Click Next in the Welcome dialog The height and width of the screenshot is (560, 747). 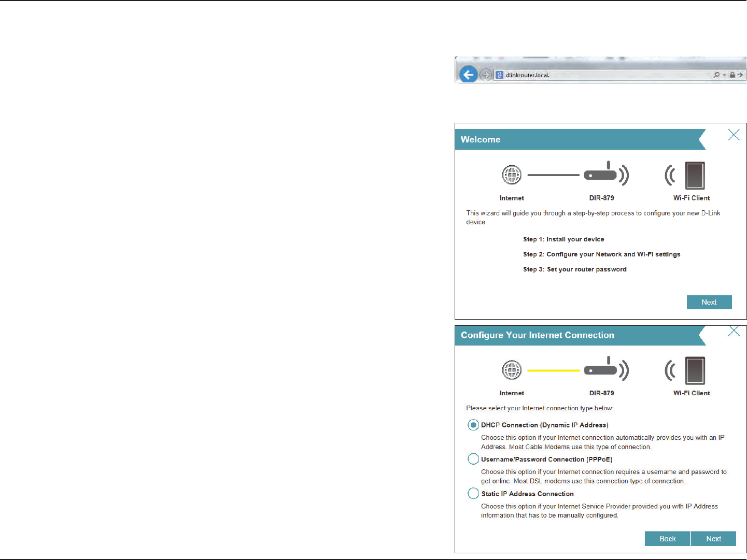point(709,302)
